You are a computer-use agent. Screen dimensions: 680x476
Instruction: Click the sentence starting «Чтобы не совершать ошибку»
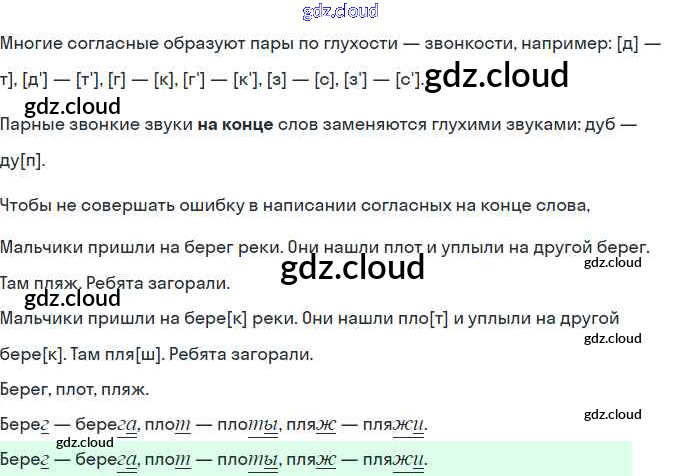295,206
